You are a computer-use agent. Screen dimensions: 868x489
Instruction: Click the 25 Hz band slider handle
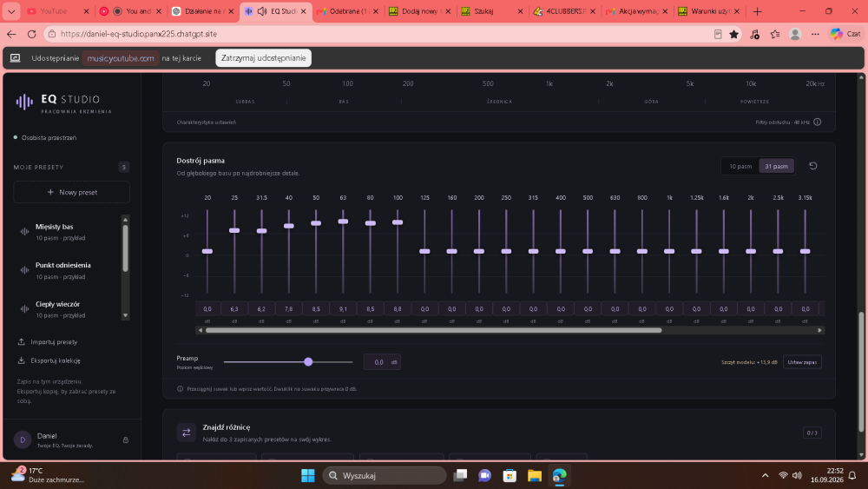coord(234,230)
